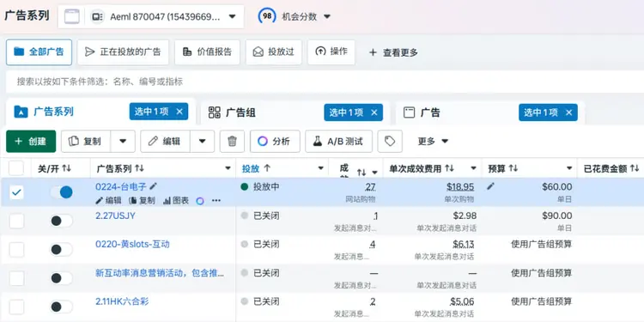The width and height of the screenshot is (644, 322).
Task: Turn on the 新互动率消息营销活动 toggle
Action: [62, 278]
